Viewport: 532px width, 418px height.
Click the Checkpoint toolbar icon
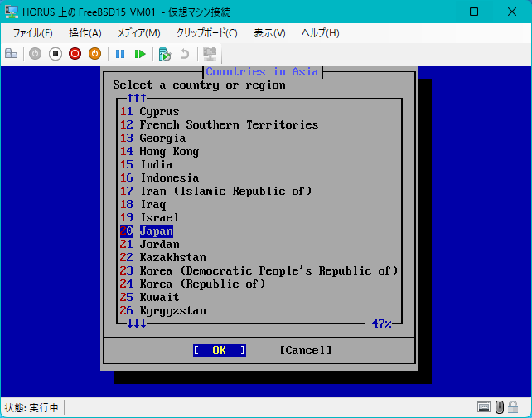point(165,54)
